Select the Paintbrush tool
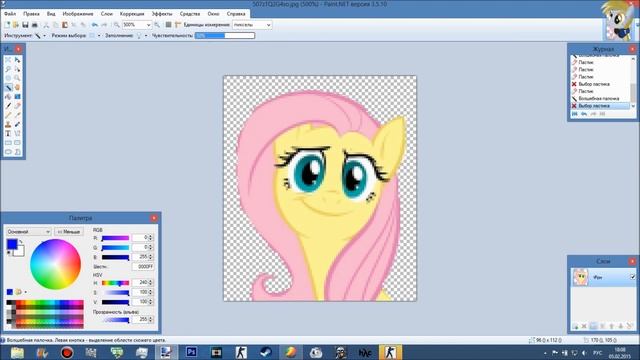 click(x=8, y=106)
